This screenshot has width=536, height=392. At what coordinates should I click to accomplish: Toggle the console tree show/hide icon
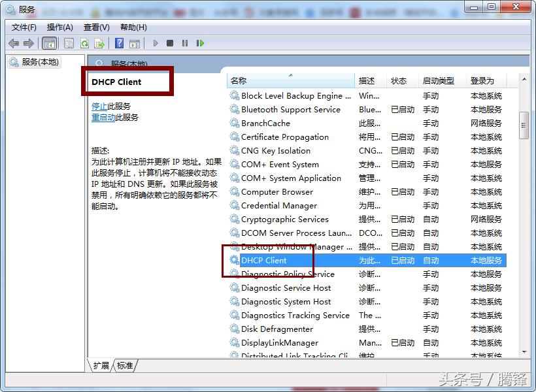[x=50, y=43]
